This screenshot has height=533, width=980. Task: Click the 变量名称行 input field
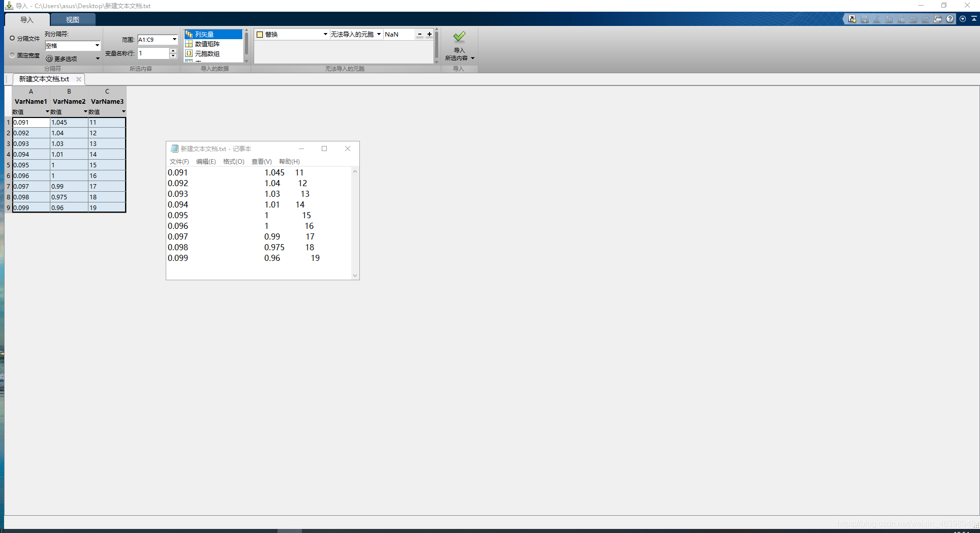[x=153, y=53]
